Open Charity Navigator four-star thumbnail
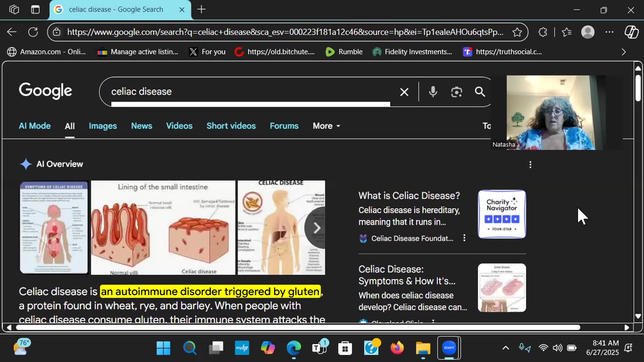Screen dimensions: 644x362 pyautogui.click(x=502, y=214)
